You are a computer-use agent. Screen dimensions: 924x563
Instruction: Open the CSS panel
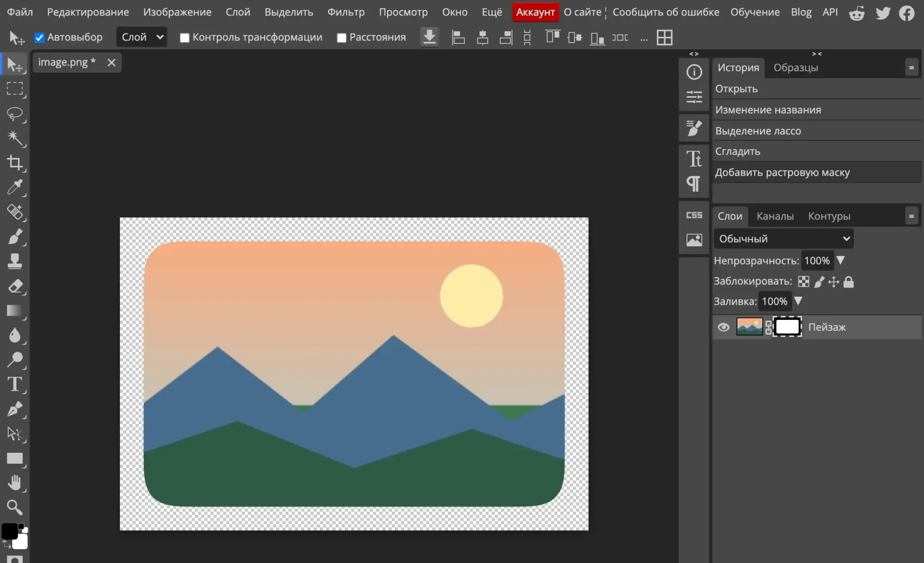(694, 215)
